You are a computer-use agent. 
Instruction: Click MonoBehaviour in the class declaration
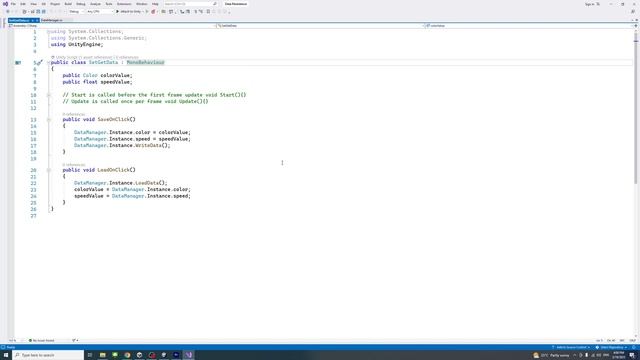(145, 62)
